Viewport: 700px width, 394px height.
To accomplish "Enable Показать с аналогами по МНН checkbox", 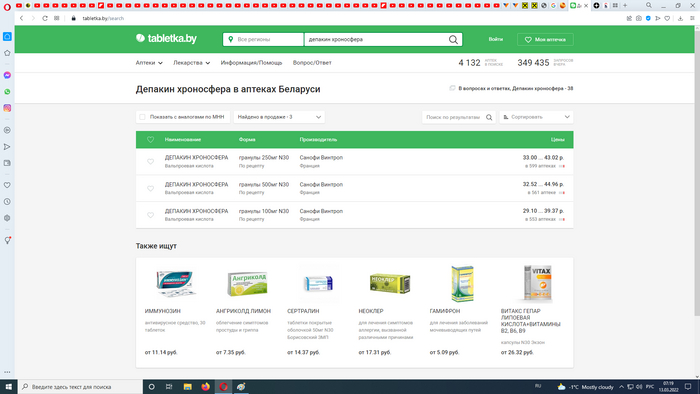I will click(x=142, y=117).
